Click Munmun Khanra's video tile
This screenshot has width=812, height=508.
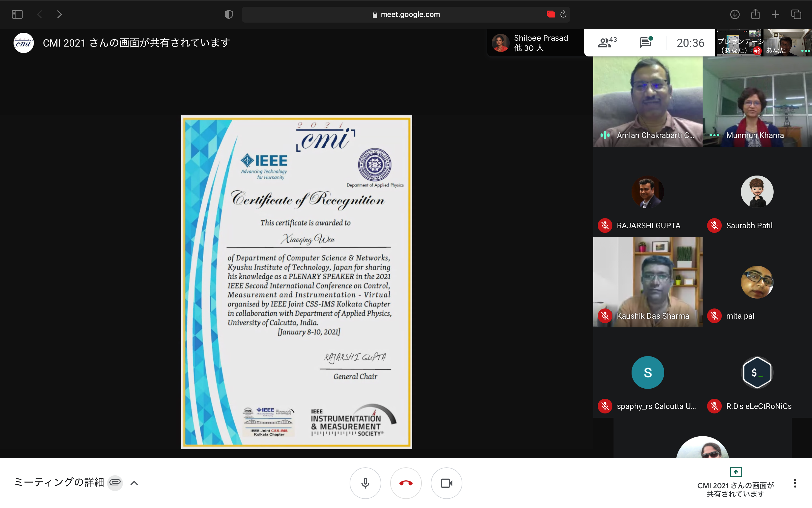tap(757, 102)
